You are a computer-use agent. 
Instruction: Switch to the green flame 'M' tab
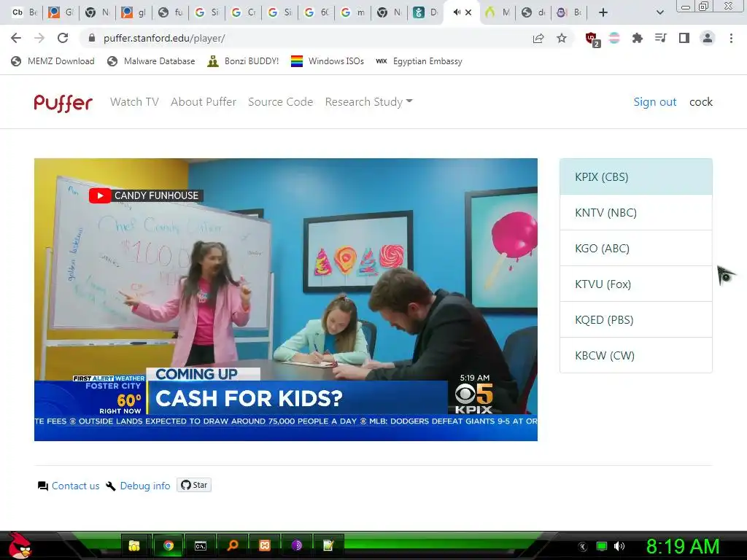point(498,12)
